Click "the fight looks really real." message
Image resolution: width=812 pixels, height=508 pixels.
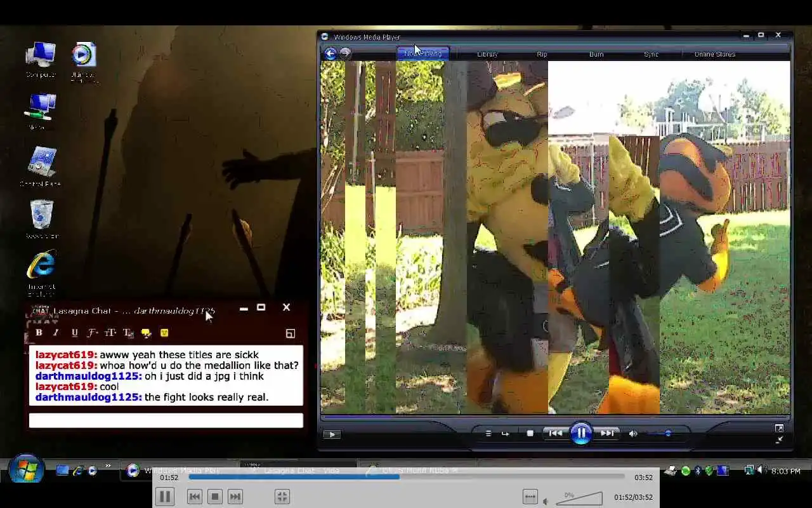pyautogui.click(x=207, y=398)
